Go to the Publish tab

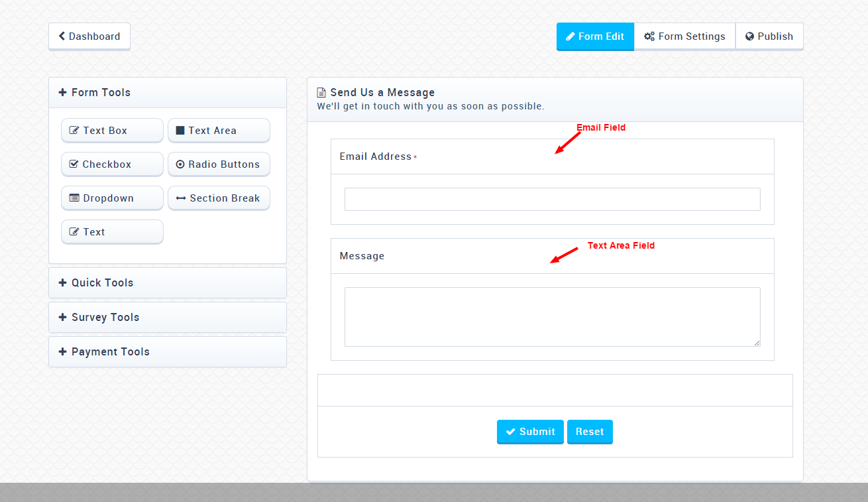[x=769, y=36]
